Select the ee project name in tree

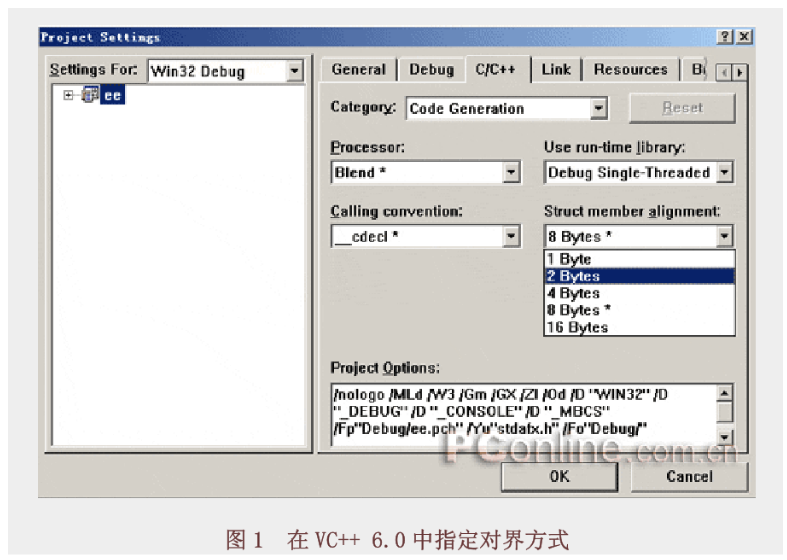112,95
